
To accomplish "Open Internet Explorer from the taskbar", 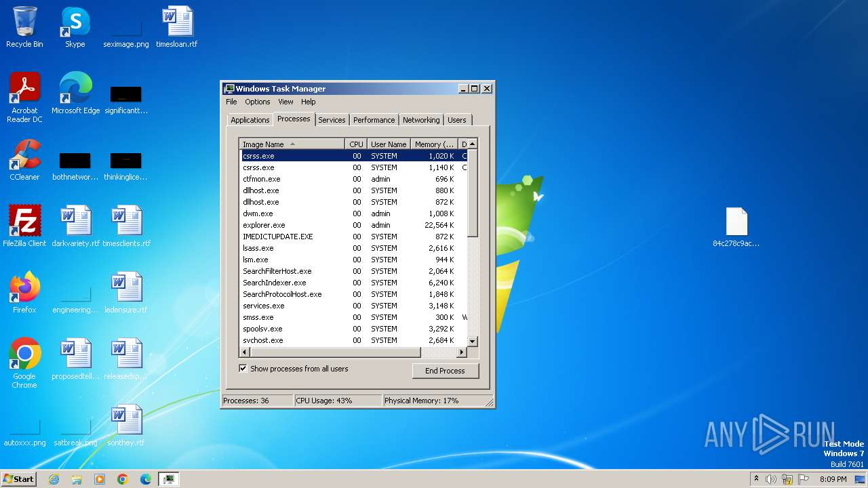I will 54,479.
